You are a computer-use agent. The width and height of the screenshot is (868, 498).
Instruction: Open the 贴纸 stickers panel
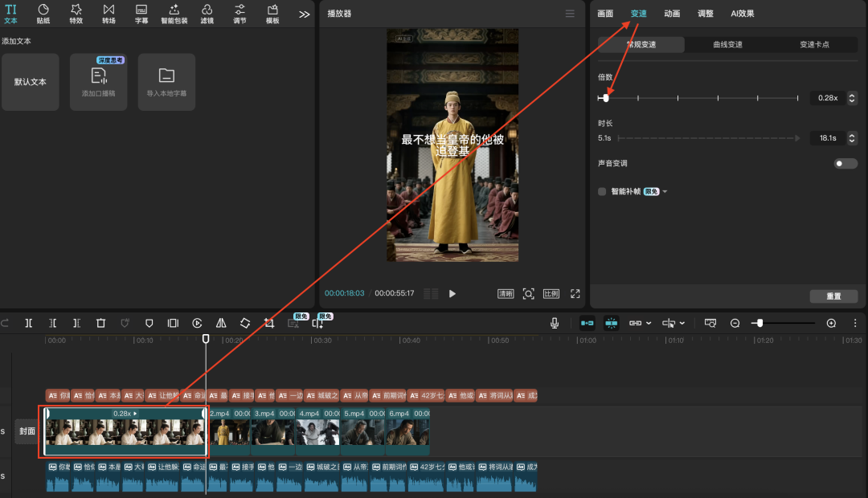43,13
